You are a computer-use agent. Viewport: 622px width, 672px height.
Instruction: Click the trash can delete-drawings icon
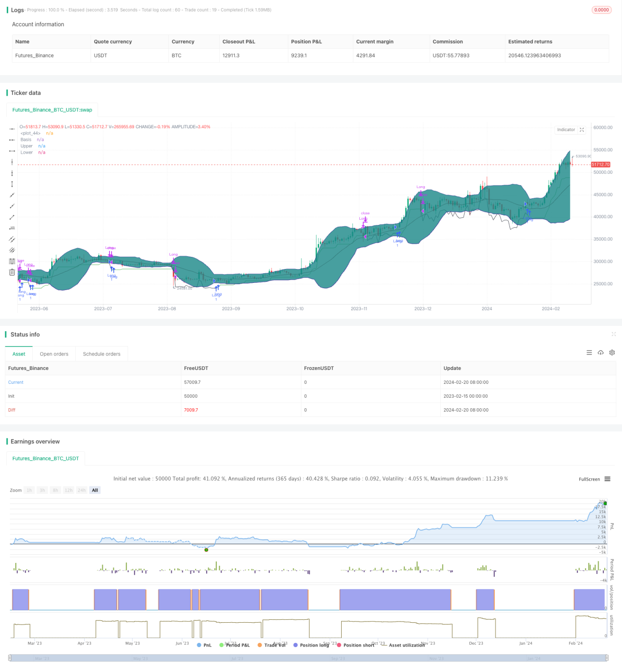click(x=12, y=272)
